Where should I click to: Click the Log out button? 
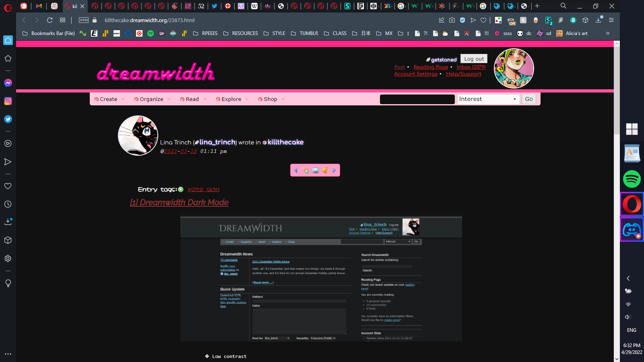[474, 59]
